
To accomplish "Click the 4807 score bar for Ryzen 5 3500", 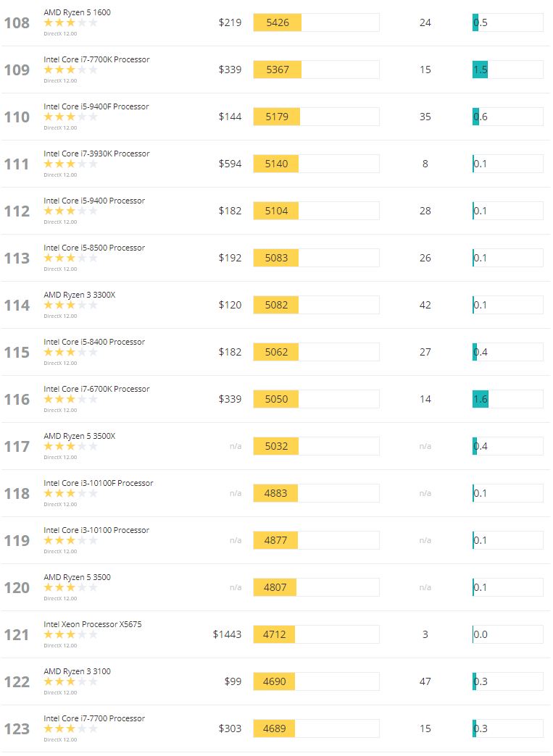I will (316, 587).
